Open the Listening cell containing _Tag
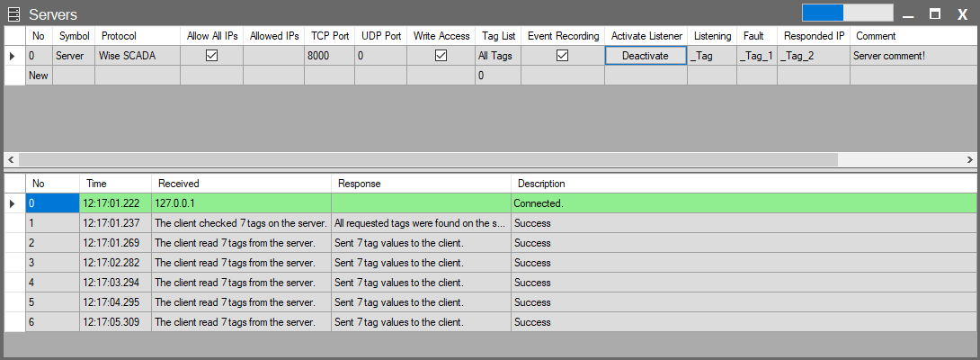 click(711, 56)
